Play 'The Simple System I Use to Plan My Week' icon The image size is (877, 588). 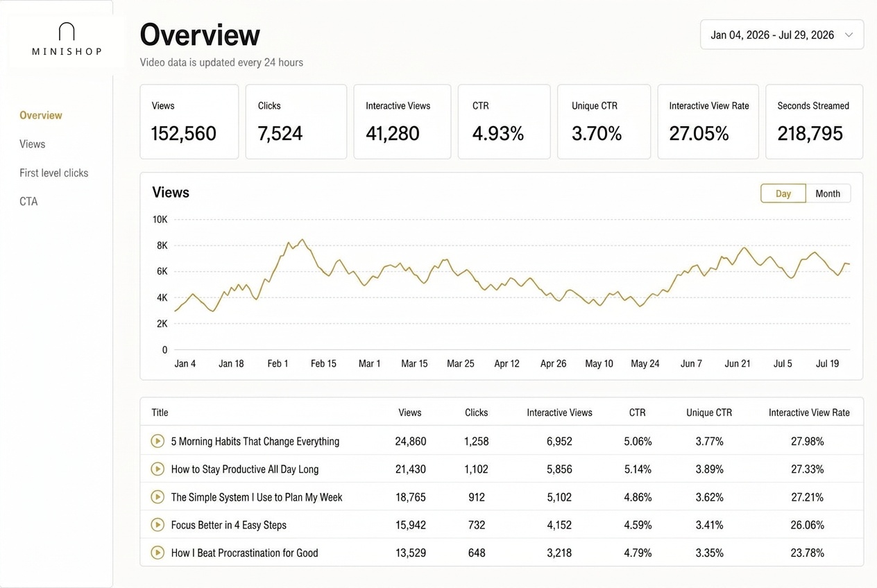tap(157, 496)
